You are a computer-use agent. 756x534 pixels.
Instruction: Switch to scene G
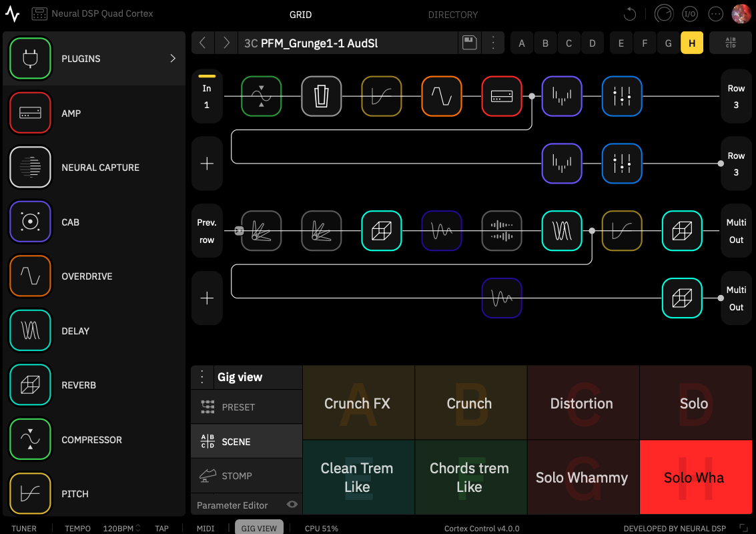click(668, 43)
